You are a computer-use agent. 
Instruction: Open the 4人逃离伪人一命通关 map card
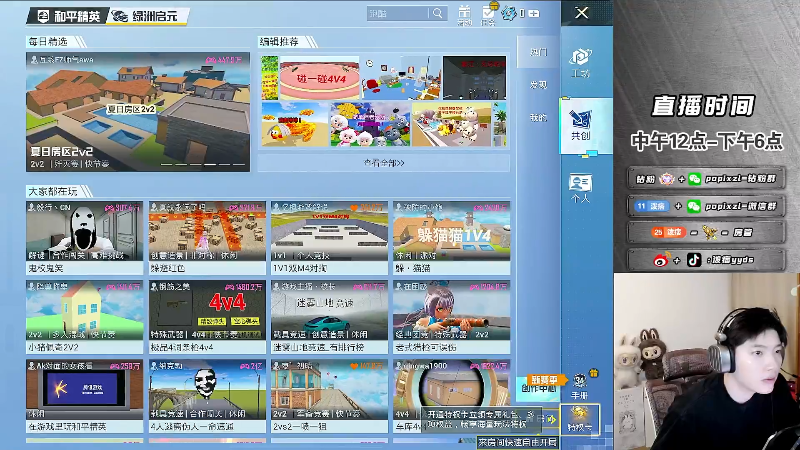pyautogui.click(x=207, y=396)
